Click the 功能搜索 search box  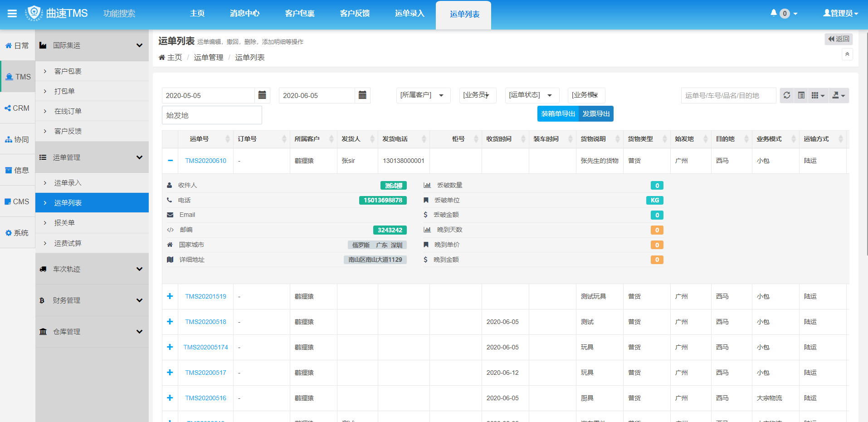119,14
